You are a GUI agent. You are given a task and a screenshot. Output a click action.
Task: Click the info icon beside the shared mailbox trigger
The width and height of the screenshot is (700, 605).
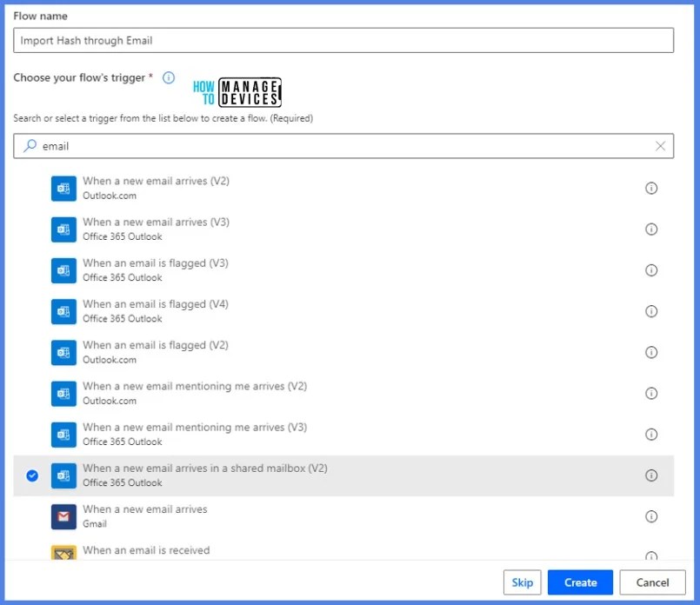click(x=651, y=475)
